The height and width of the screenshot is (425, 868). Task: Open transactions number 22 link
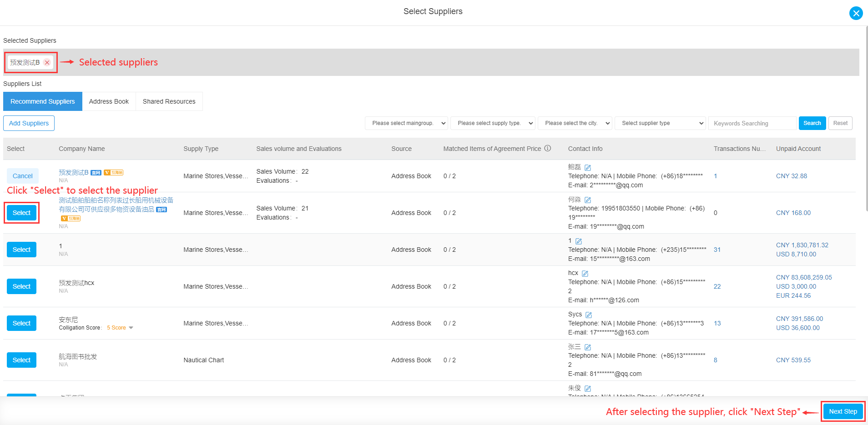pyautogui.click(x=717, y=286)
